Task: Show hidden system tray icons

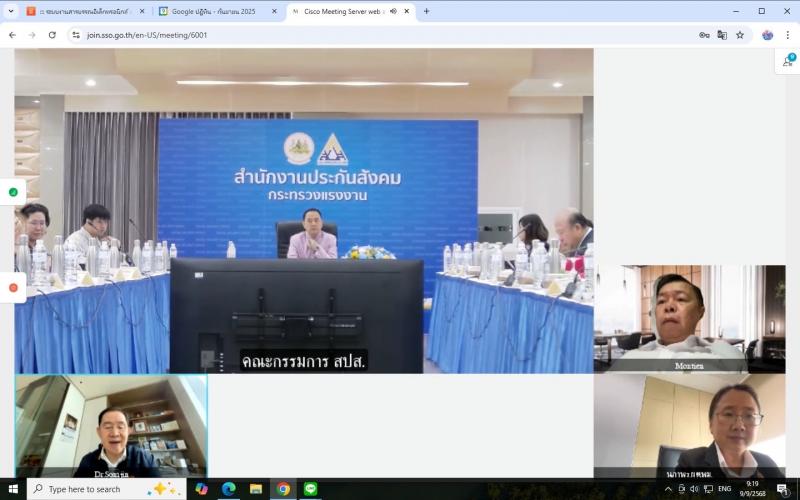Action: [x=668, y=489]
